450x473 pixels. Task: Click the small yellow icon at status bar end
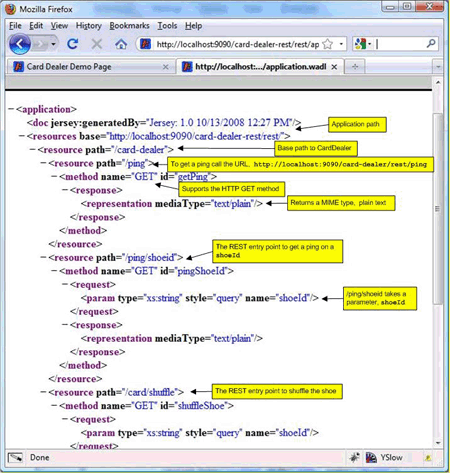(428, 458)
